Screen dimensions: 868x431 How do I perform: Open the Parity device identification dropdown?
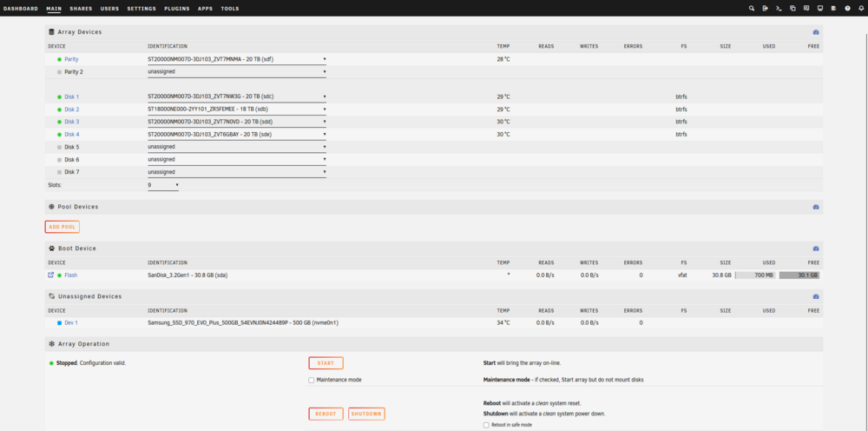pyautogui.click(x=237, y=59)
